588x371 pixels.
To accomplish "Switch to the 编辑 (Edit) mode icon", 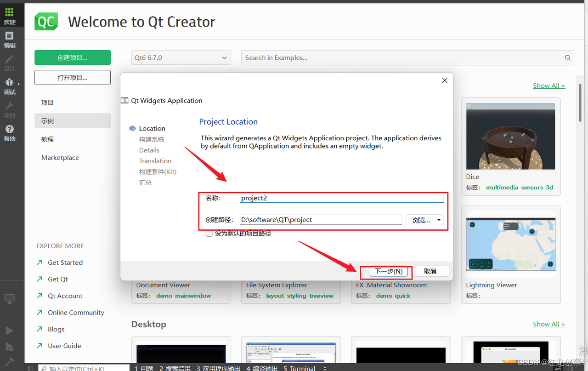I will (x=9, y=40).
